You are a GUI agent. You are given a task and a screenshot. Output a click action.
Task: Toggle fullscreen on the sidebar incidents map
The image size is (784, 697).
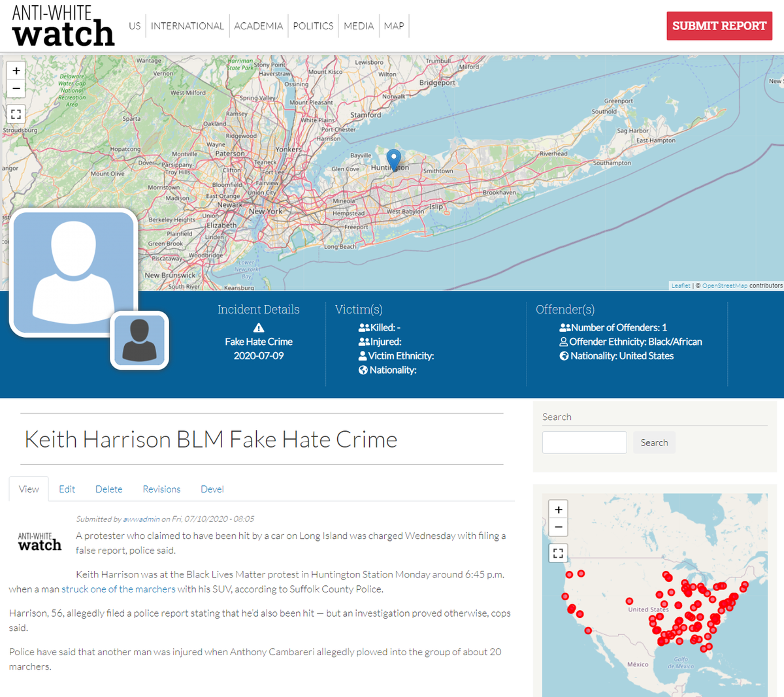tap(558, 553)
